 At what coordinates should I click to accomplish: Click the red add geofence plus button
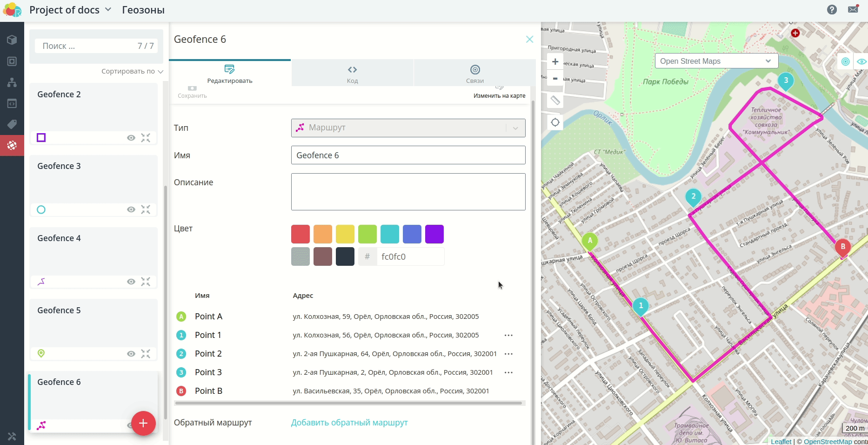[143, 423]
